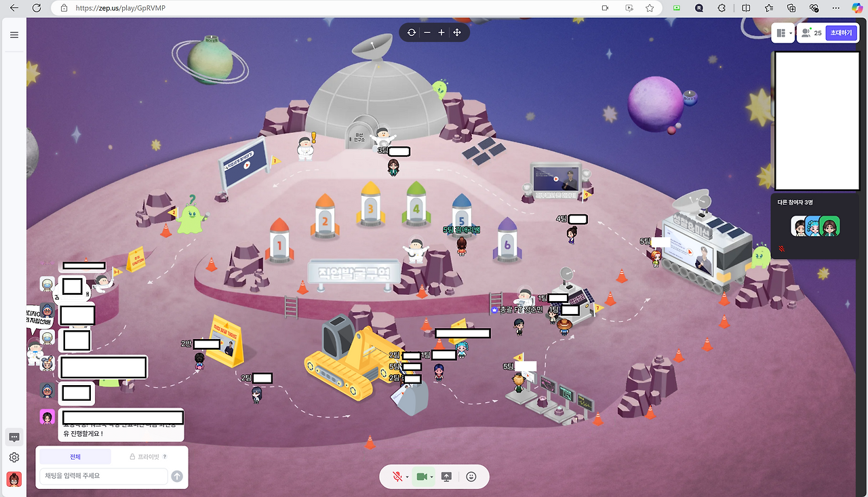The image size is (868, 497).
Task: Focus the 채팅을 입력해 주세요 chat input
Action: (x=104, y=476)
